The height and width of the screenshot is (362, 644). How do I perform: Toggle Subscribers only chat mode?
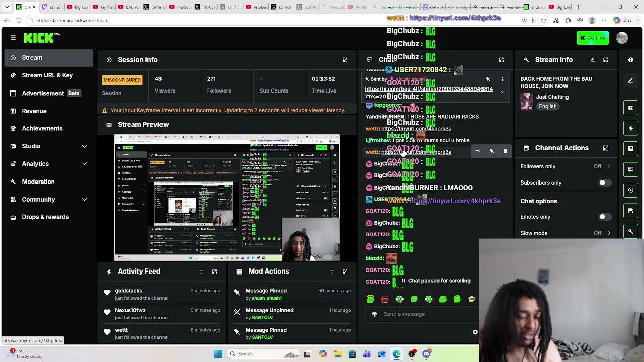(x=604, y=183)
